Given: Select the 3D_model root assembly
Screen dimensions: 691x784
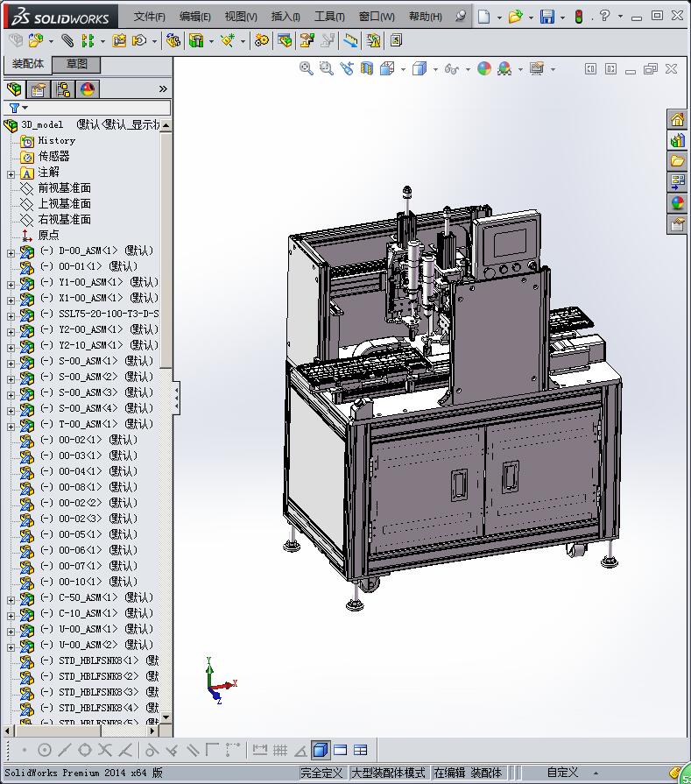Looking at the screenshot, I should 42,124.
